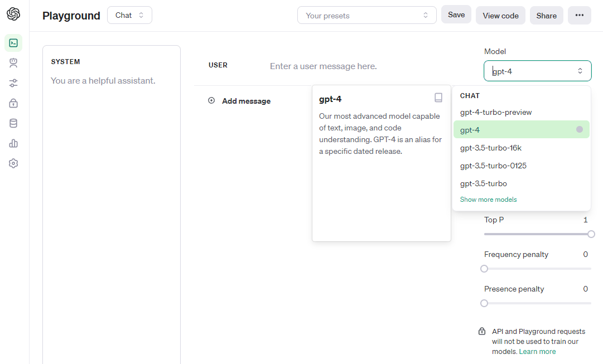Open the Fine-tuning sliders icon

coord(13,83)
